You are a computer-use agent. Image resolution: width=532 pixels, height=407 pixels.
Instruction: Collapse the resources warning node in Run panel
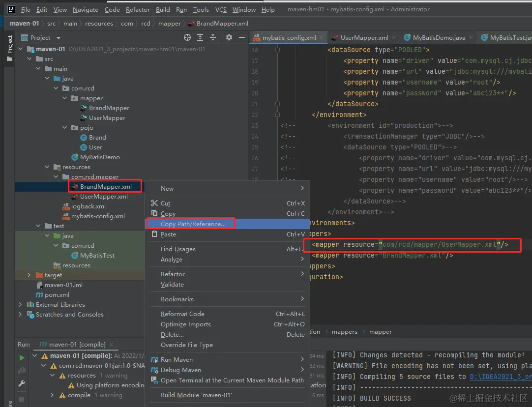(52, 376)
